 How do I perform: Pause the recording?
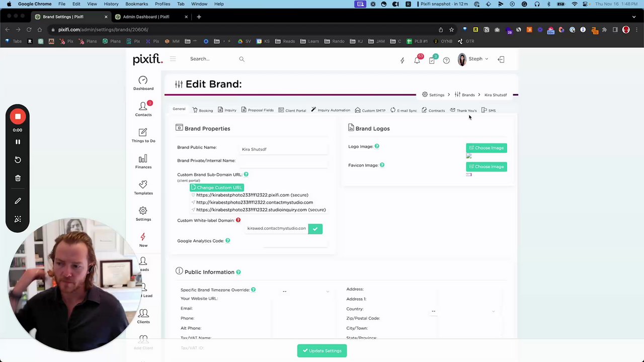18,142
